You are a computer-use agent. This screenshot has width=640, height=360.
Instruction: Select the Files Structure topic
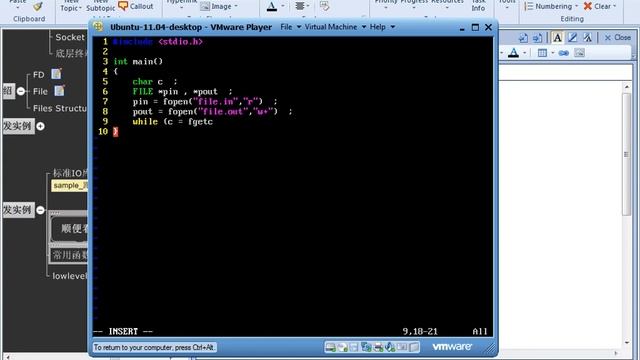pos(60,108)
